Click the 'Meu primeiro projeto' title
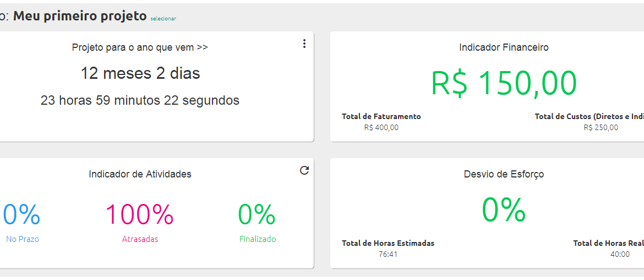The width and height of the screenshot is (644, 280). click(80, 16)
